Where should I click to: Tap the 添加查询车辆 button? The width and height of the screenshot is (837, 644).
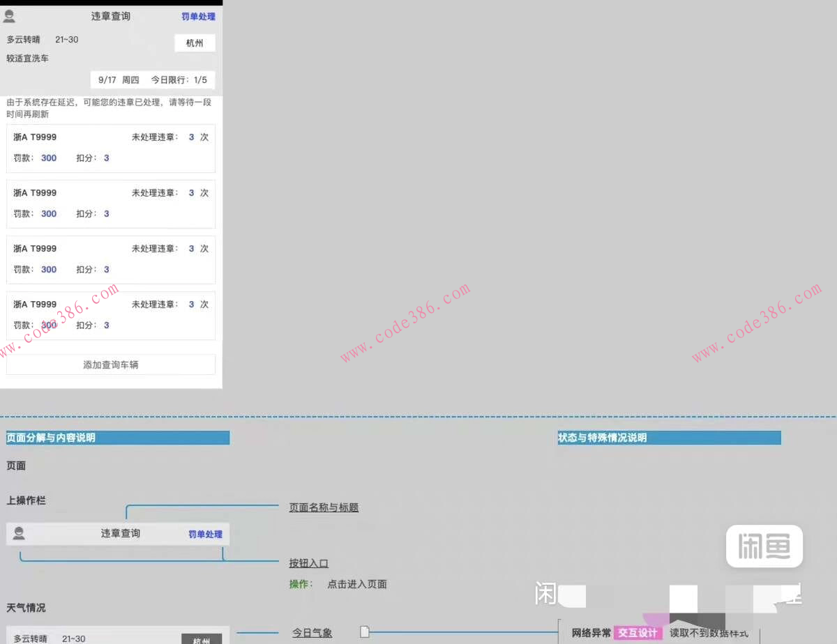(x=110, y=364)
